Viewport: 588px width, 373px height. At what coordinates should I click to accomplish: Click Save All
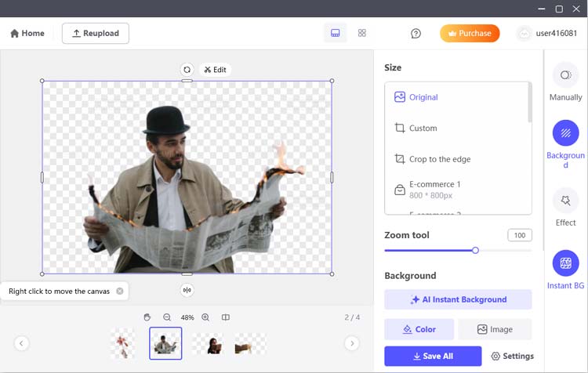433,356
